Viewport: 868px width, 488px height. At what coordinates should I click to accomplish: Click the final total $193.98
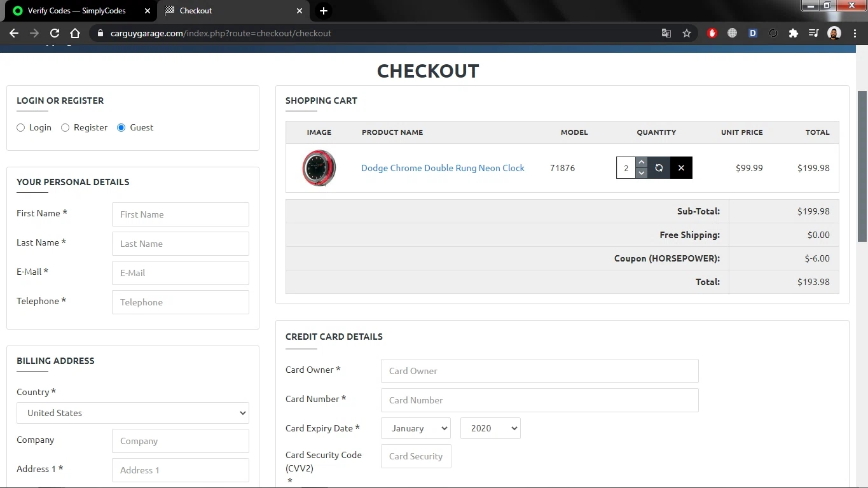(813, 282)
